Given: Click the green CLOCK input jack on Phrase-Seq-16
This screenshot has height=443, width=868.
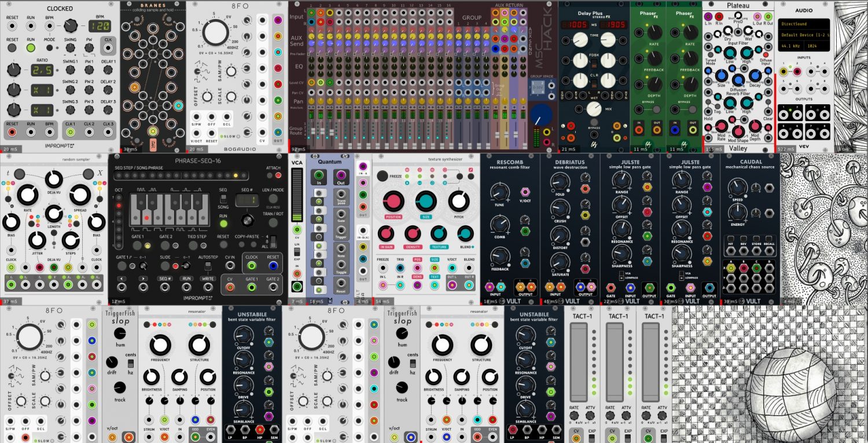Looking at the screenshot, I should (252, 267).
